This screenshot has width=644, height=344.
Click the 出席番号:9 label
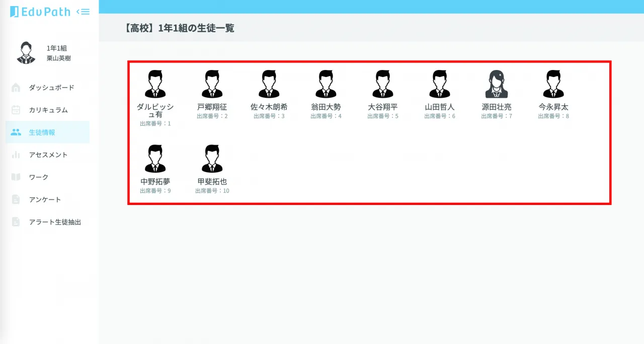click(155, 191)
